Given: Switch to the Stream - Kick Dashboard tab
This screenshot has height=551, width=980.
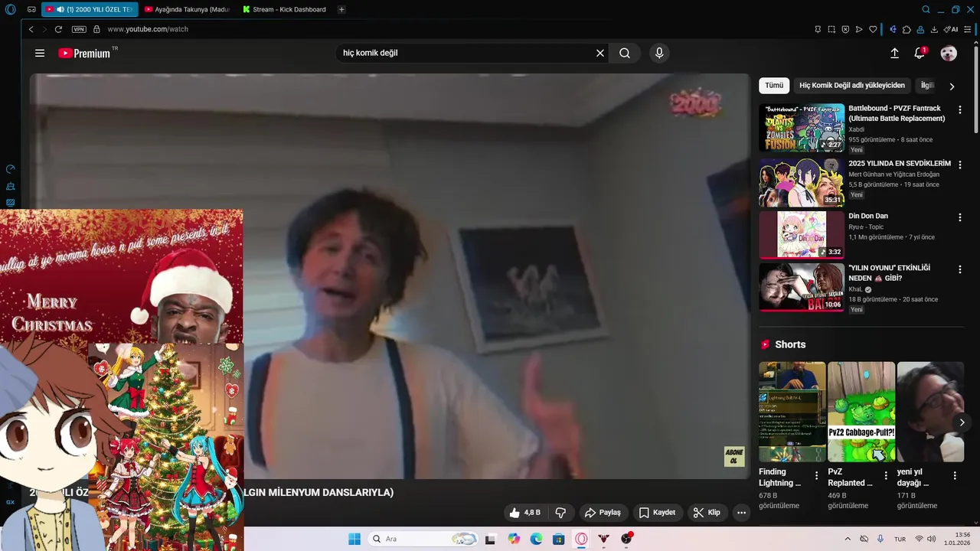Looking at the screenshot, I should point(285,10).
